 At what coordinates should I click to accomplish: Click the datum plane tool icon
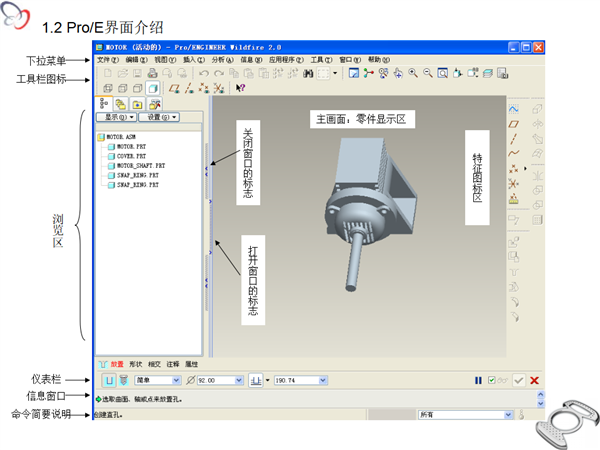[514, 124]
